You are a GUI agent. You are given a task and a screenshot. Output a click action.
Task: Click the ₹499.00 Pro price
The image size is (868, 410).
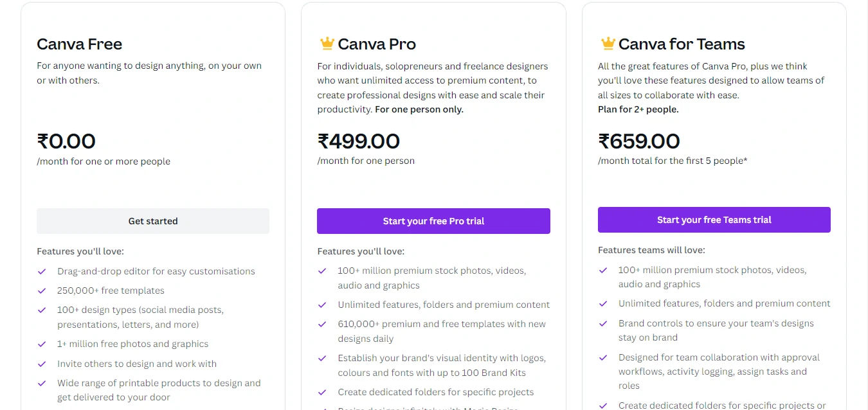[358, 141]
